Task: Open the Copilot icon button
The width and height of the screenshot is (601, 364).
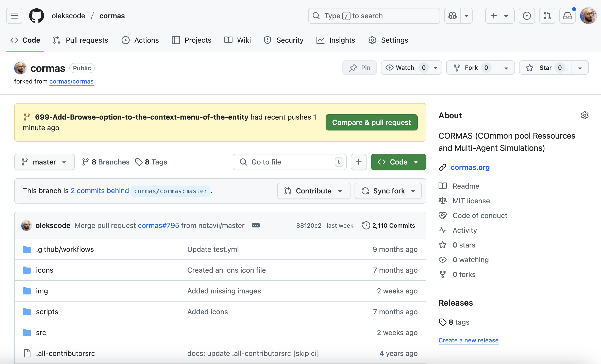Action: [453, 16]
